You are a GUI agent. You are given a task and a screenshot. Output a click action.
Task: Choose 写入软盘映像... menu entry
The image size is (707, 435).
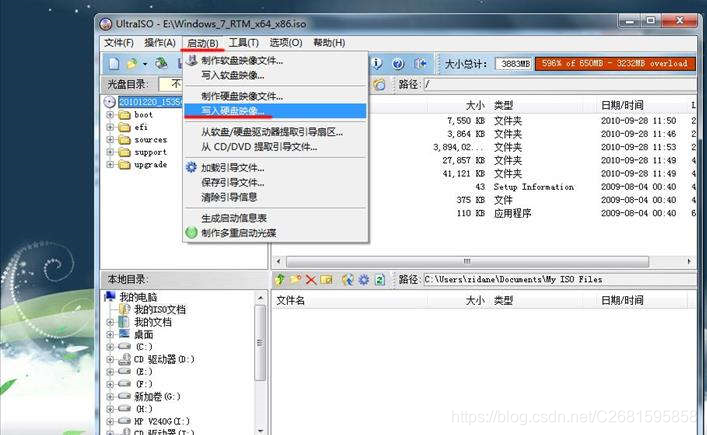click(275, 75)
